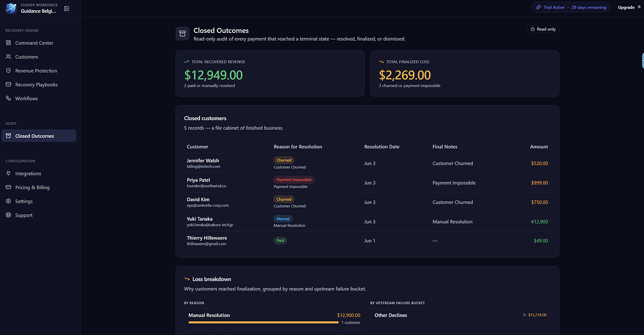644x335 pixels.
Task: Click the Recovery Playbooks envelope icon
Action: point(8,84)
